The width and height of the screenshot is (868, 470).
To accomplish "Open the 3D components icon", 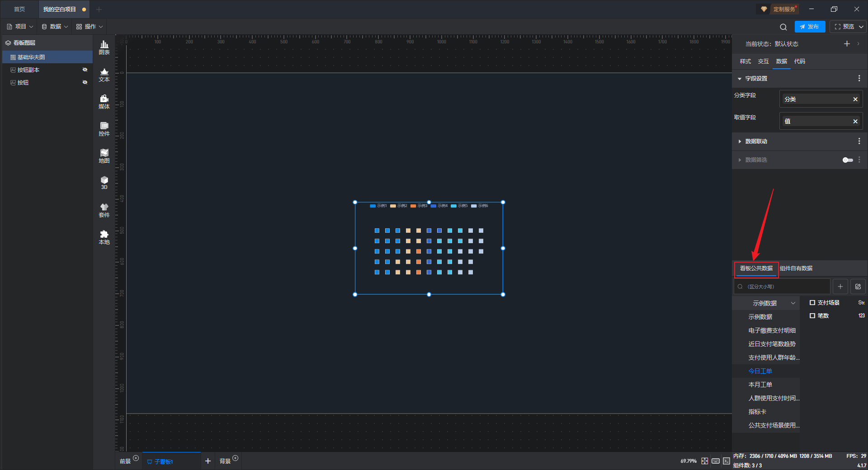I will click(x=104, y=183).
